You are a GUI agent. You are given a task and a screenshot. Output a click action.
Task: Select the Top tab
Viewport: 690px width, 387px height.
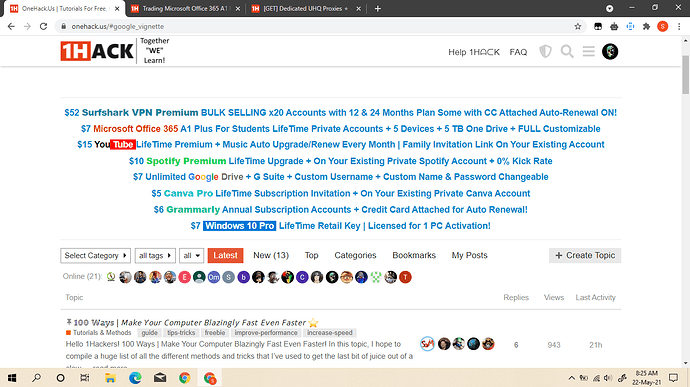click(x=312, y=255)
